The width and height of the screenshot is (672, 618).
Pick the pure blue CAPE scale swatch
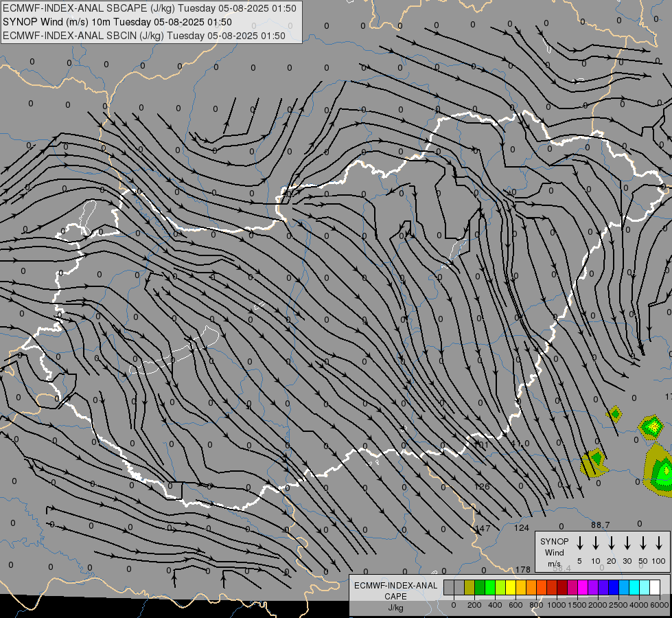click(614, 588)
